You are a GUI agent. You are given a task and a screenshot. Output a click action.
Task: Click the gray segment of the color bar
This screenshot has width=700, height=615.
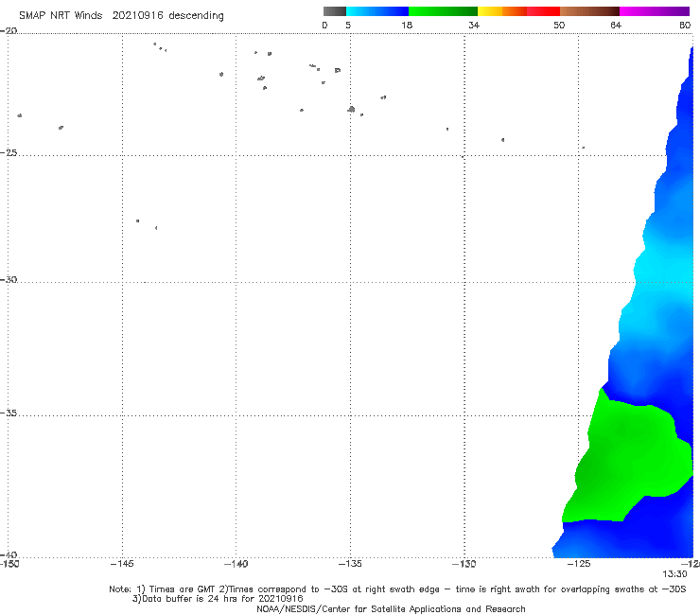click(335, 11)
